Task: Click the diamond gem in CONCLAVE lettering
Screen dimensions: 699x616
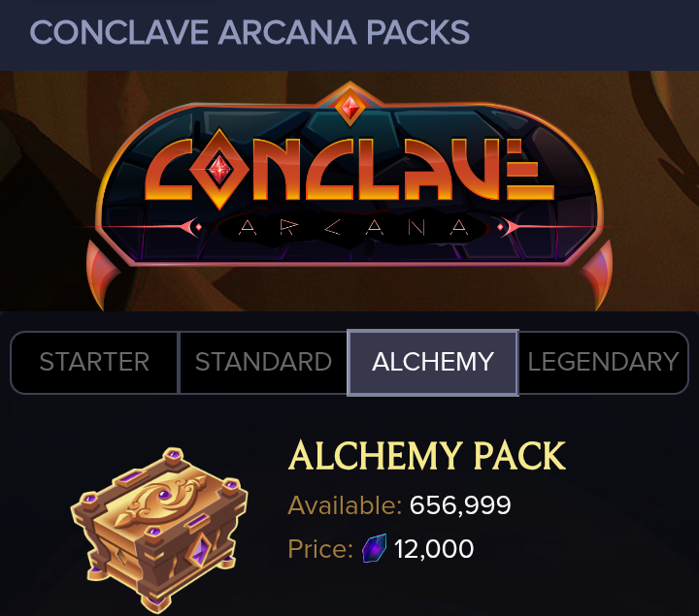Action: (219, 169)
